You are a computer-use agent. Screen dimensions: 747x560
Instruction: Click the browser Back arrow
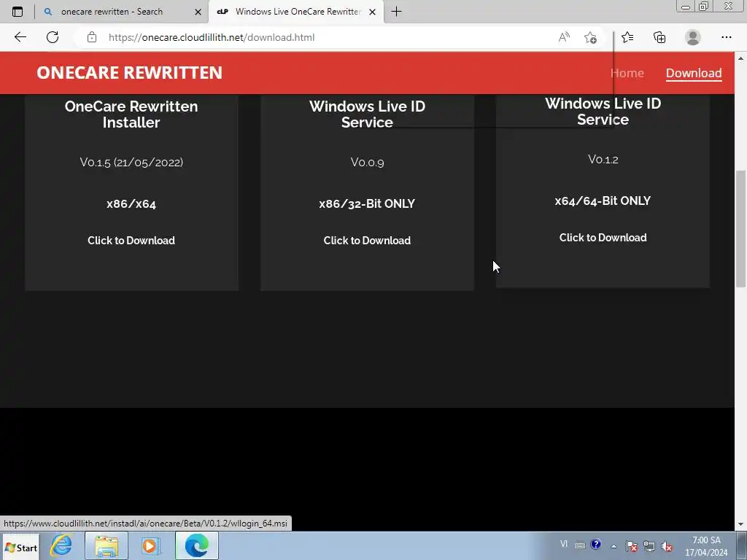pyautogui.click(x=20, y=37)
